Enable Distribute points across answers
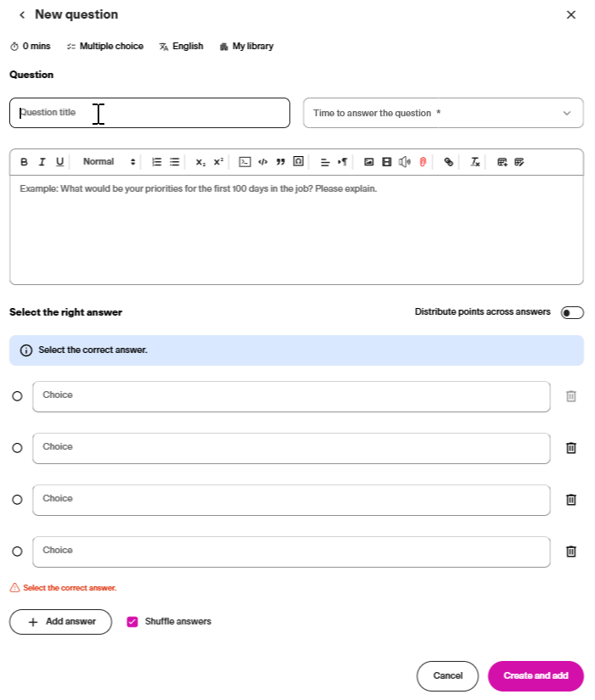 572,313
